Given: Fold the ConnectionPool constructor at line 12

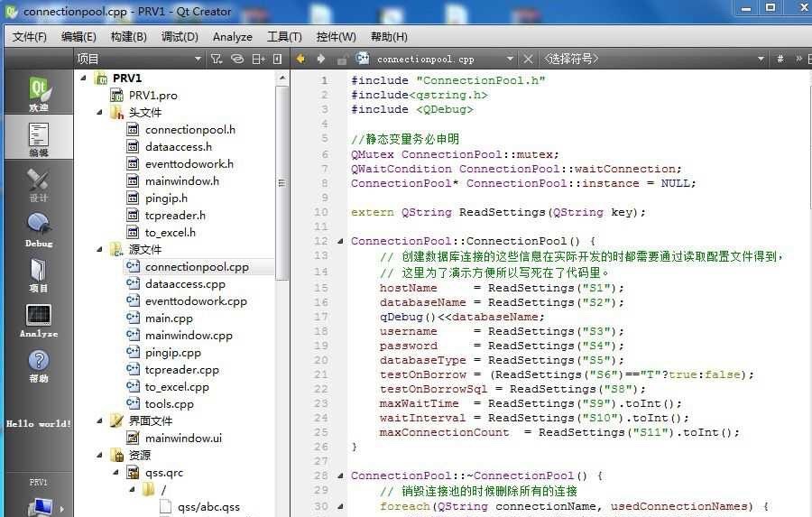Looking at the screenshot, I should click(340, 242).
